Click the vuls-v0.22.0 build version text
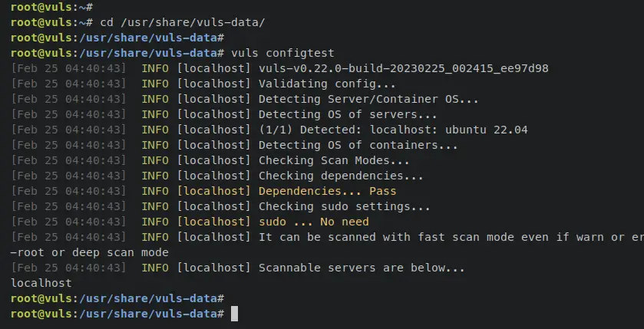 coord(403,68)
